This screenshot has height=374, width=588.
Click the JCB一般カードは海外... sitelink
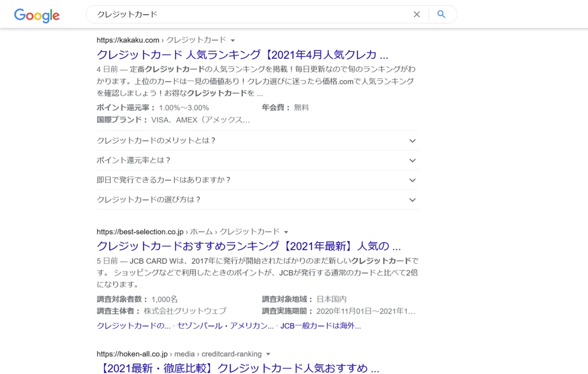coord(320,325)
